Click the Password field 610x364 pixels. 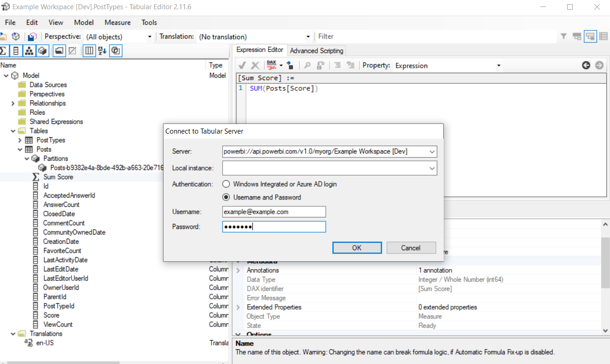(274, 227)
